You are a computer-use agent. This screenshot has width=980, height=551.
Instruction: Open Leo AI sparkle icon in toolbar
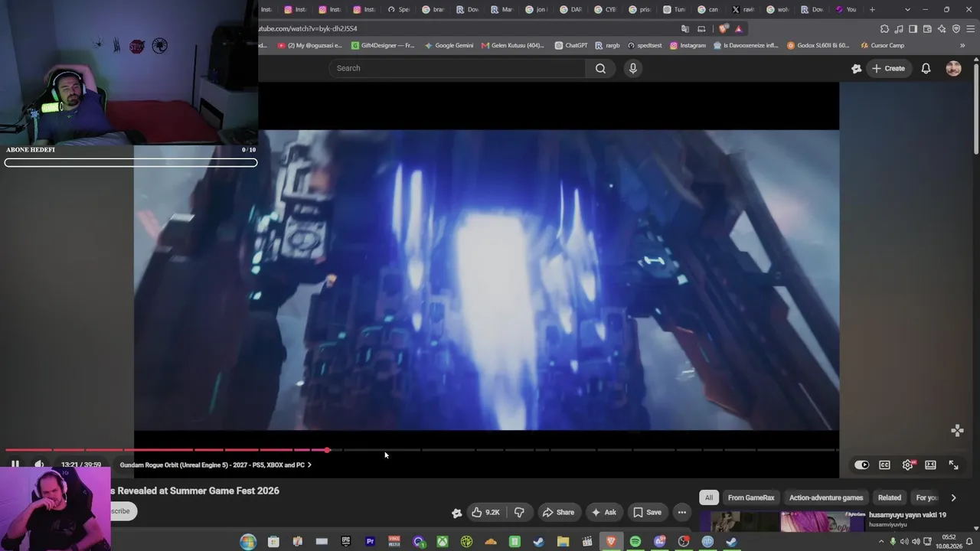[941, 29]
